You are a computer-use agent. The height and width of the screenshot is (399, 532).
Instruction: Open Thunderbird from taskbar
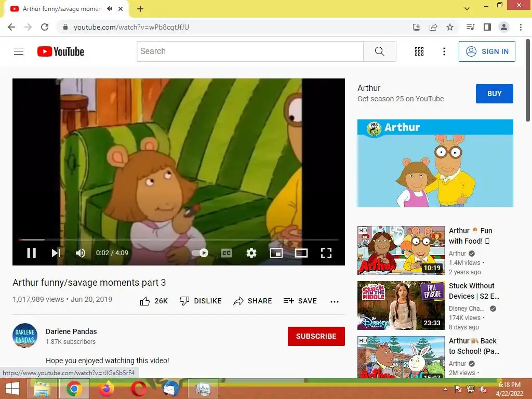point(170,389)
